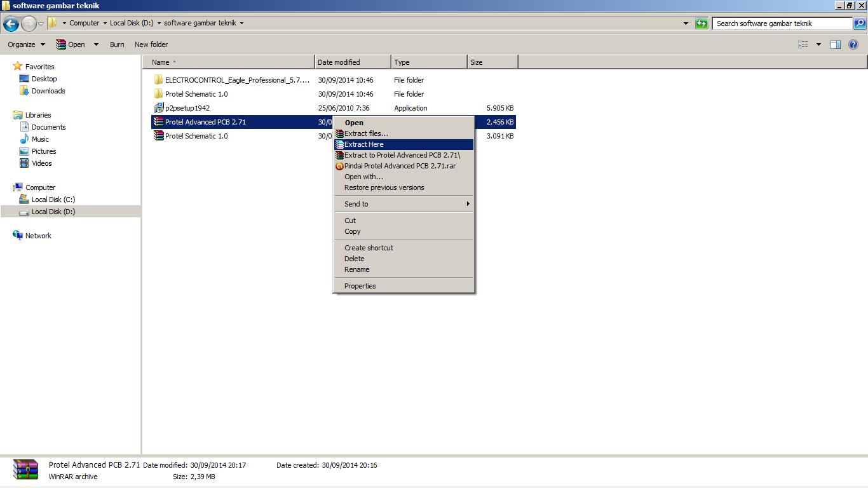868x488 pixels.
Task: Choose Create shortcut in context menu
Action: (x=404, y=248)
